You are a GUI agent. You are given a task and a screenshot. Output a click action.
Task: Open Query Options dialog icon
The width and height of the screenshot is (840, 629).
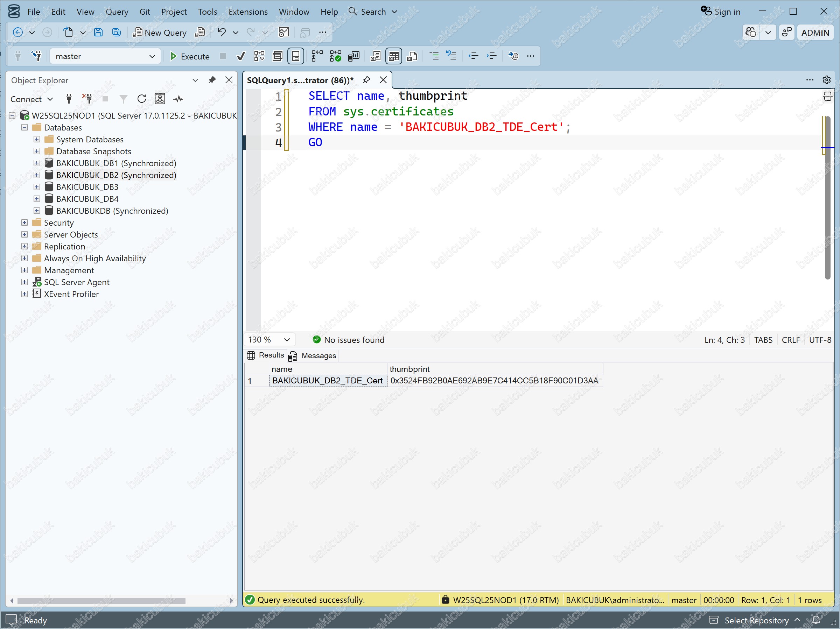278,56
